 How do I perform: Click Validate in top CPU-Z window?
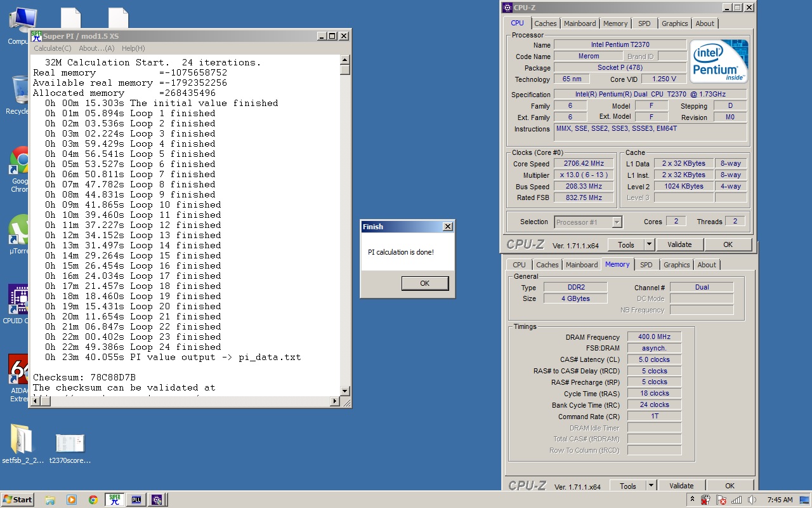[x=679, y=244]
